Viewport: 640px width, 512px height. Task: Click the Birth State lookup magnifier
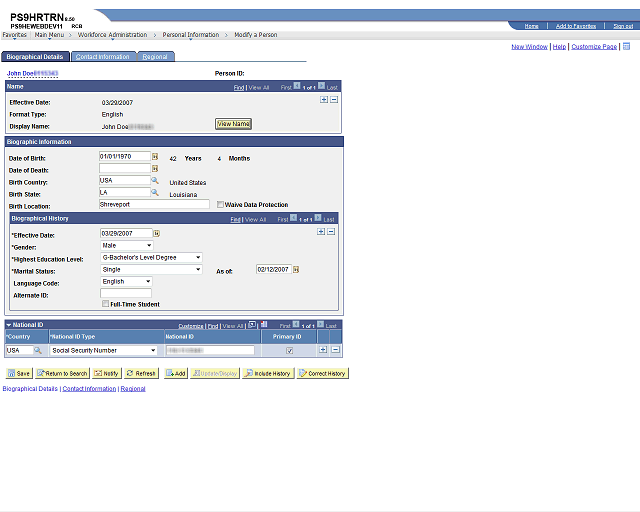155,192
